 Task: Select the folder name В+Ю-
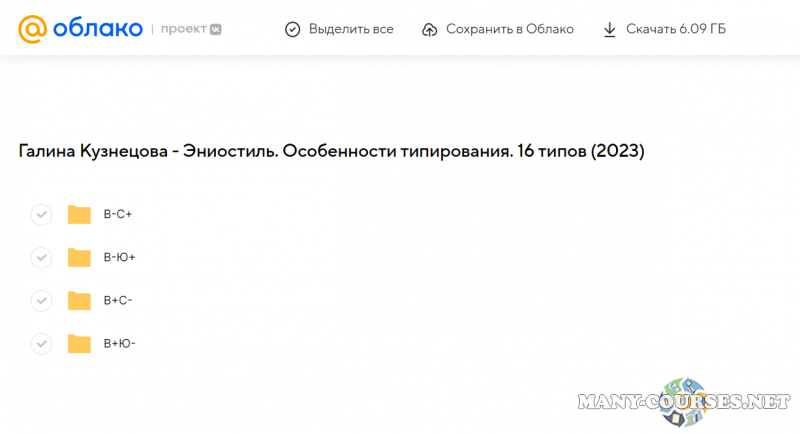click(x=119, y=344)
